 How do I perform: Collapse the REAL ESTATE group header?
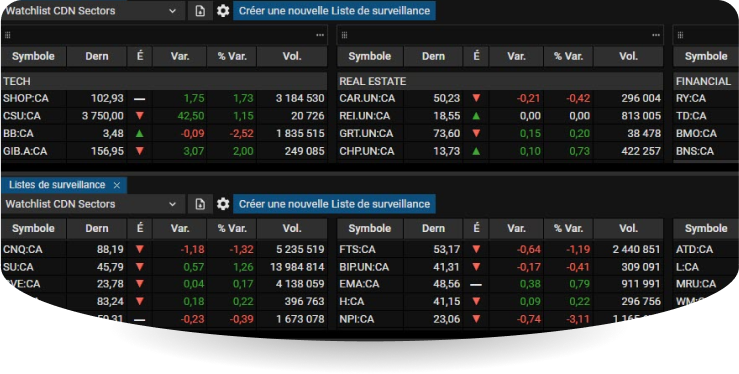(500, 81)
